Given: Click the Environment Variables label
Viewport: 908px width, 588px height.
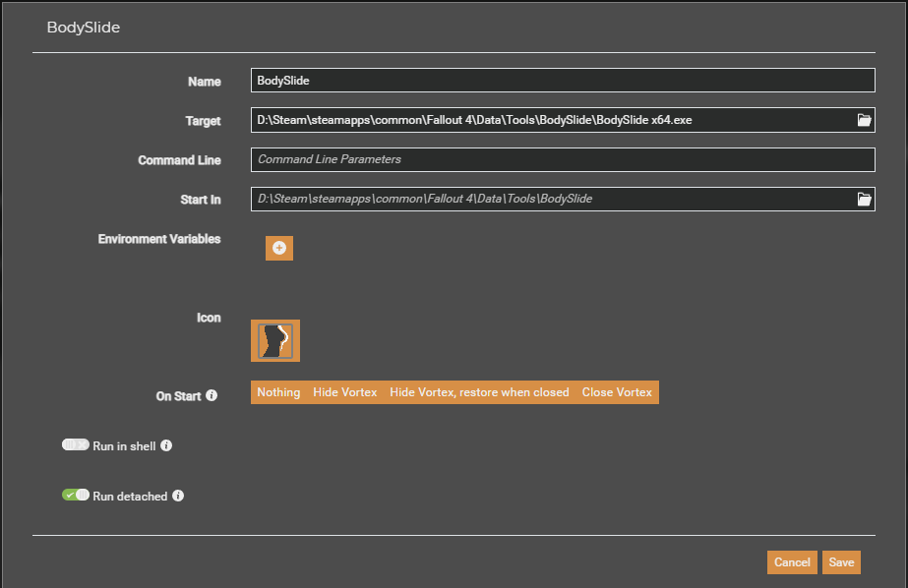Looking at the screenshot, I should pos(159,239).
